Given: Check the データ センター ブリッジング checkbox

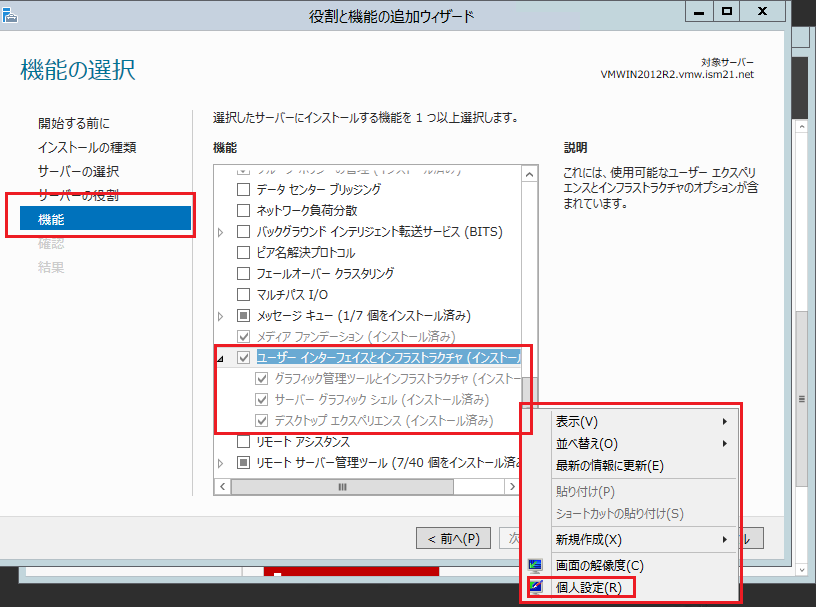Looking at the screenshot, I should 243,189.
